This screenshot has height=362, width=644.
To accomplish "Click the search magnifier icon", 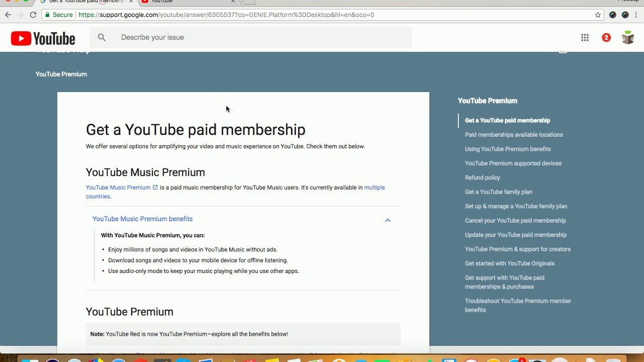I will click(102, 37).
